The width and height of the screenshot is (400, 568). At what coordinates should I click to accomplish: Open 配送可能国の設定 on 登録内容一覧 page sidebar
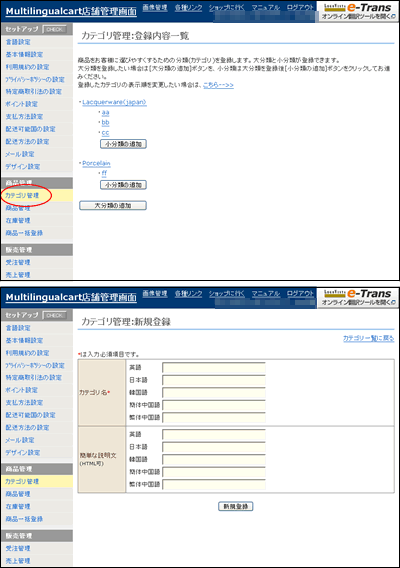pyautogui.click(x=30, y=129)
